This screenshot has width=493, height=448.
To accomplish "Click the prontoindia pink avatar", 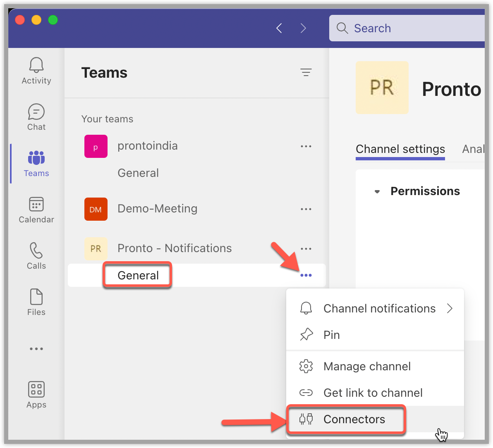I will tap(96, 146).
